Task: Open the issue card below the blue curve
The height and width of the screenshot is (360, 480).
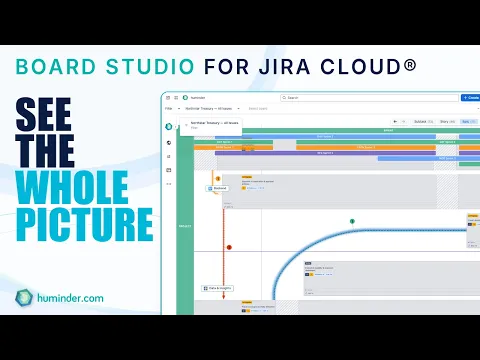Action: [392, 279]
